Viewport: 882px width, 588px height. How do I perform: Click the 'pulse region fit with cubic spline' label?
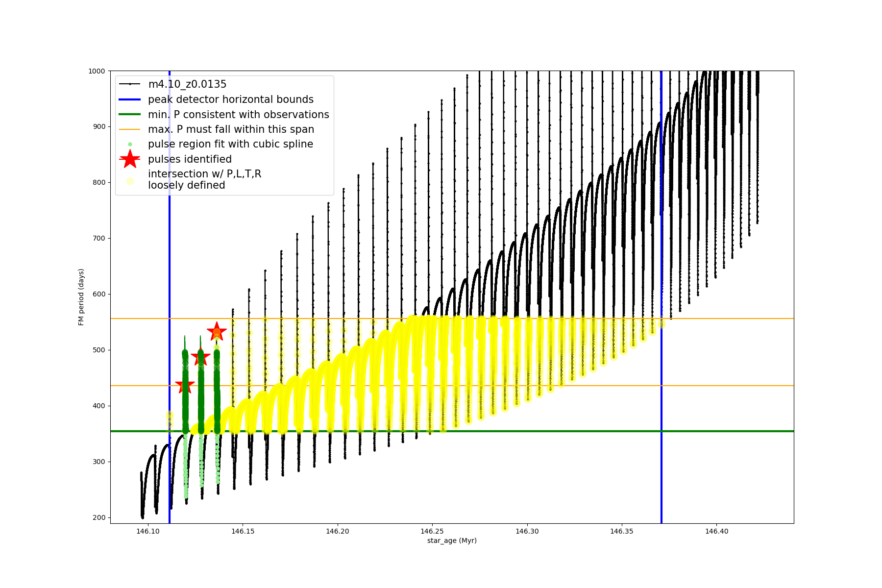click(230, 144)
